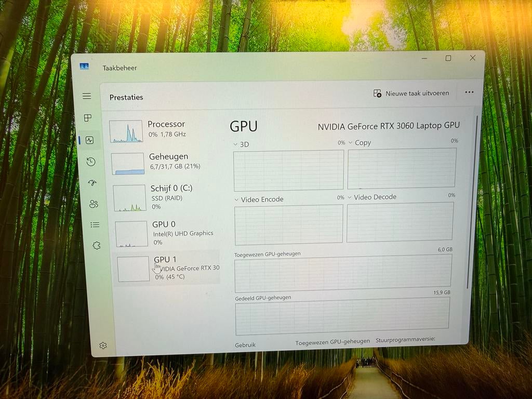Open the Details list sidebar icon
532x399 pixels.
tap(95, 224)
